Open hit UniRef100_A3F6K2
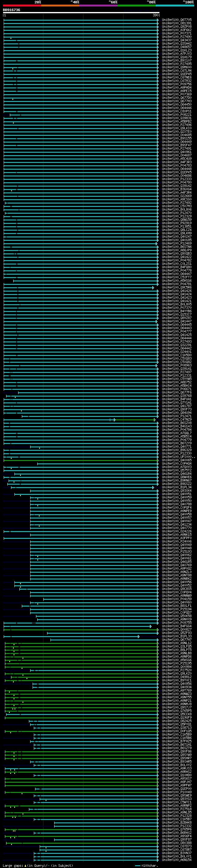The height and width of the screenshot is (868, 197). [177, 30]
